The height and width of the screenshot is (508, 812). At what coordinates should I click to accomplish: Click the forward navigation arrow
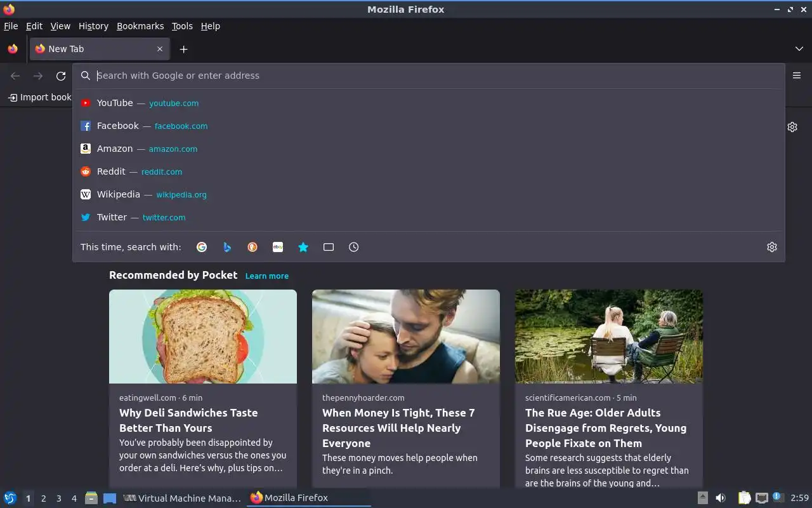coord(38,76)
